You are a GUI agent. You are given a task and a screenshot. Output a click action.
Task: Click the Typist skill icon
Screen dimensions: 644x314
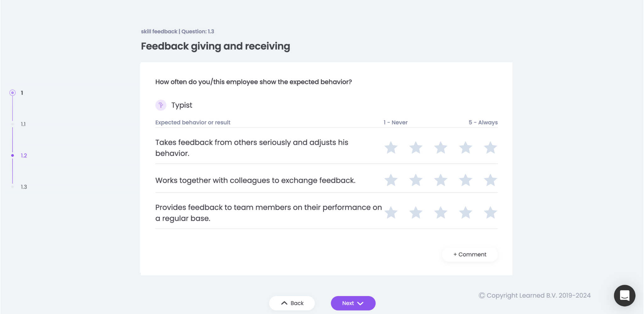click(x=161, y=105)
